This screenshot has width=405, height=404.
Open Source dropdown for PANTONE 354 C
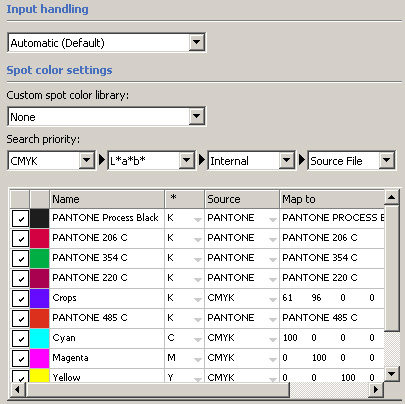tap(273, 259)
